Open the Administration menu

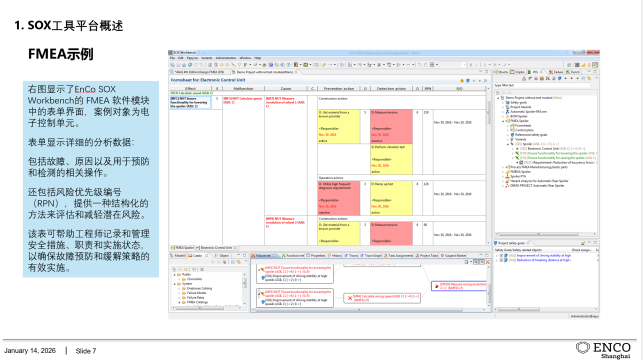(226, 58)
